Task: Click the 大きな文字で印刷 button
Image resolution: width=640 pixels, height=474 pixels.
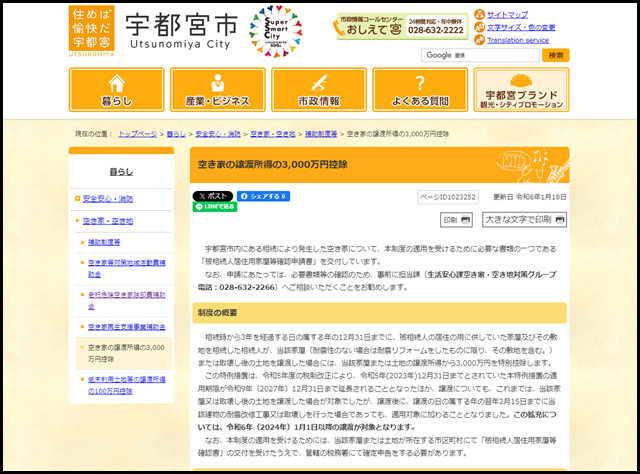Action: [x=524, y=220]
